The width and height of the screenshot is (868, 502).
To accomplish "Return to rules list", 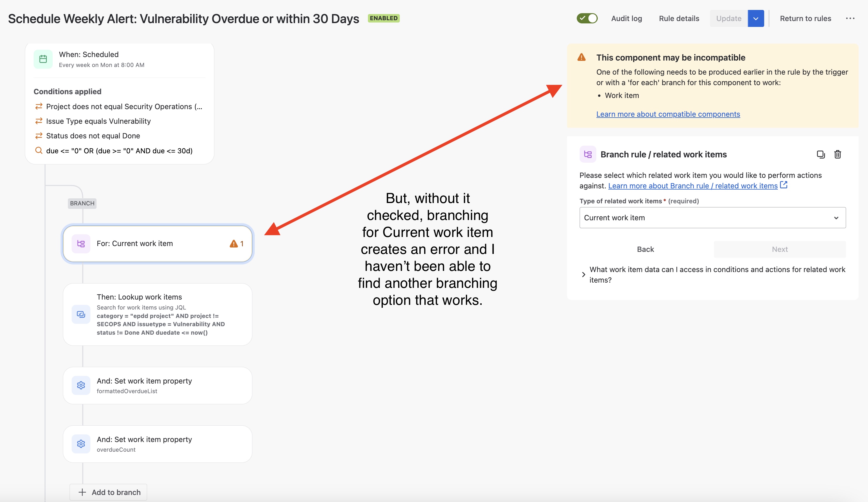I will (x=805, y=18).
